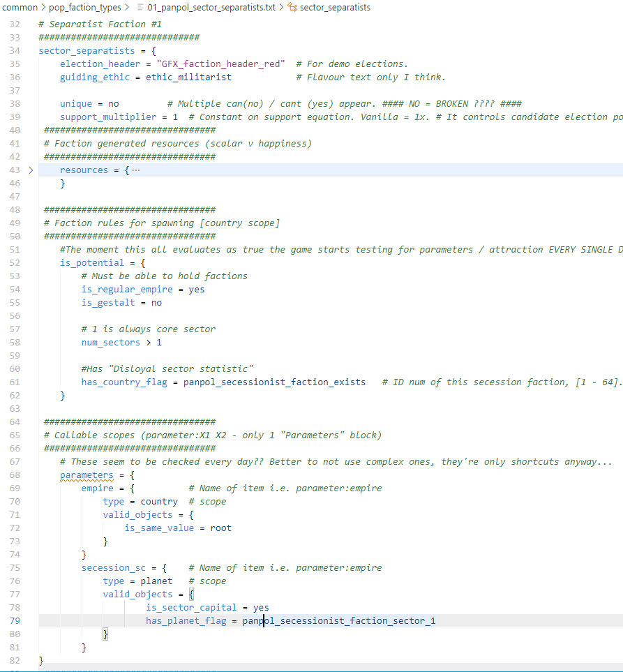Image resolution: width=623 pixels, height=672 pixels.
Task: Click comment '# Faction generated resources (scalar v happiness)'
Action: tap(178, 144)
